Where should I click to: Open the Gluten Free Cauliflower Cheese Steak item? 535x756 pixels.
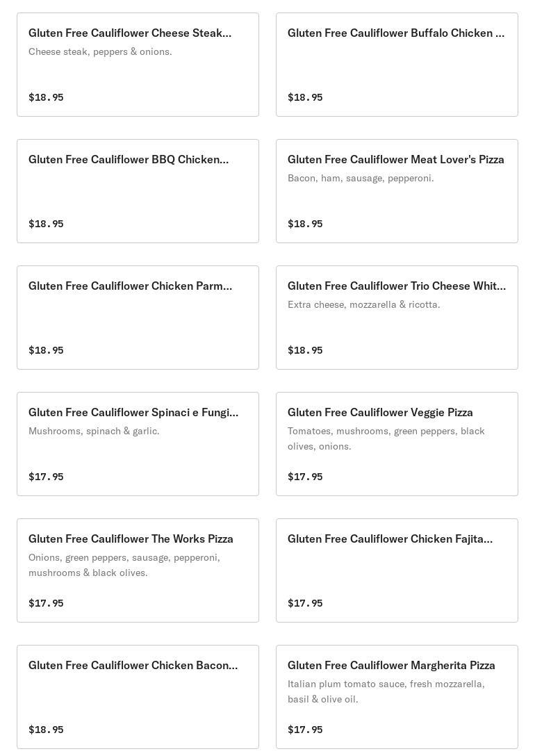(130, 33)
